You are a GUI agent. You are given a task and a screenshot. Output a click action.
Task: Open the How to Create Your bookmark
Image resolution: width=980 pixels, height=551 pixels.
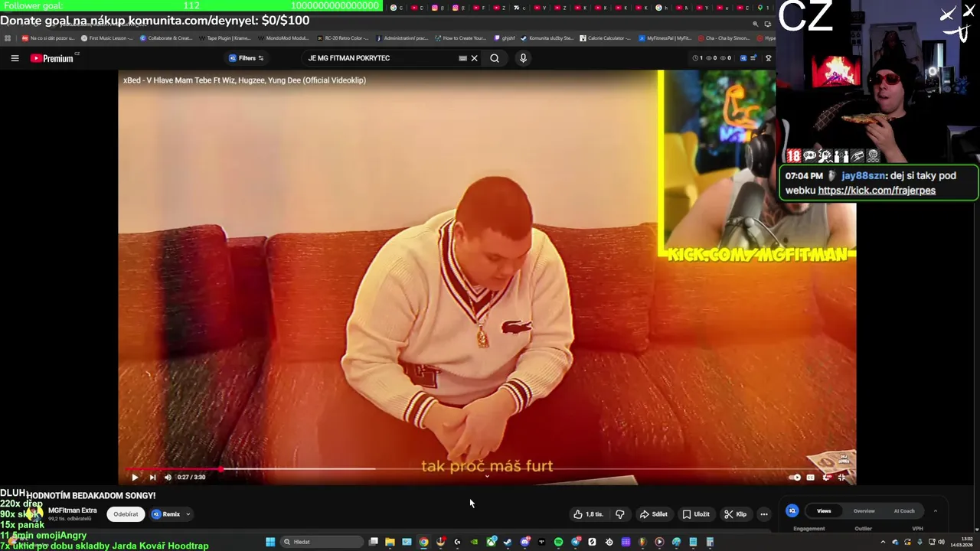(460, 37)
